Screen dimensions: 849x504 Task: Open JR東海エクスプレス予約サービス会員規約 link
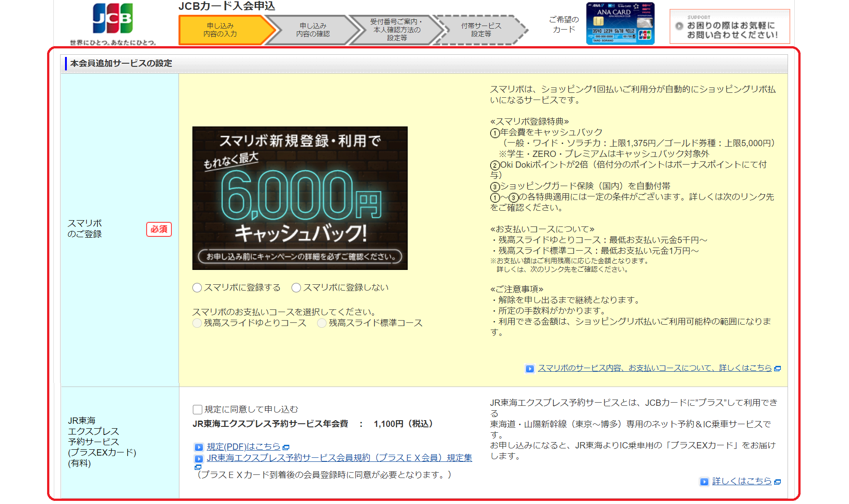click(340, 458)
